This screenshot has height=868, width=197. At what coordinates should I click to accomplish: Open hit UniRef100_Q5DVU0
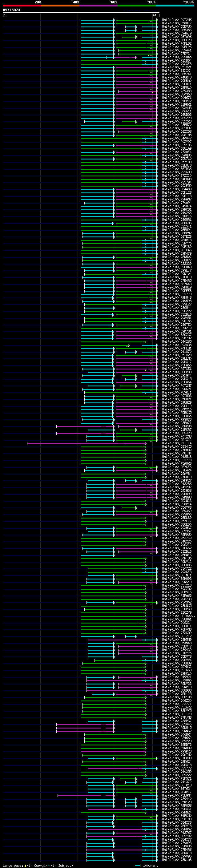click(x=177, y=26)
